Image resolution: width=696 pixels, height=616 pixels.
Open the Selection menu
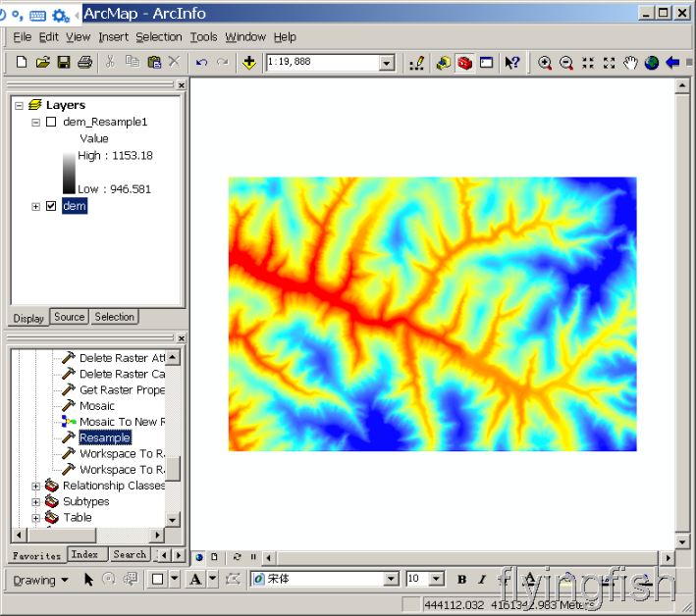click(x=159, y=37)
